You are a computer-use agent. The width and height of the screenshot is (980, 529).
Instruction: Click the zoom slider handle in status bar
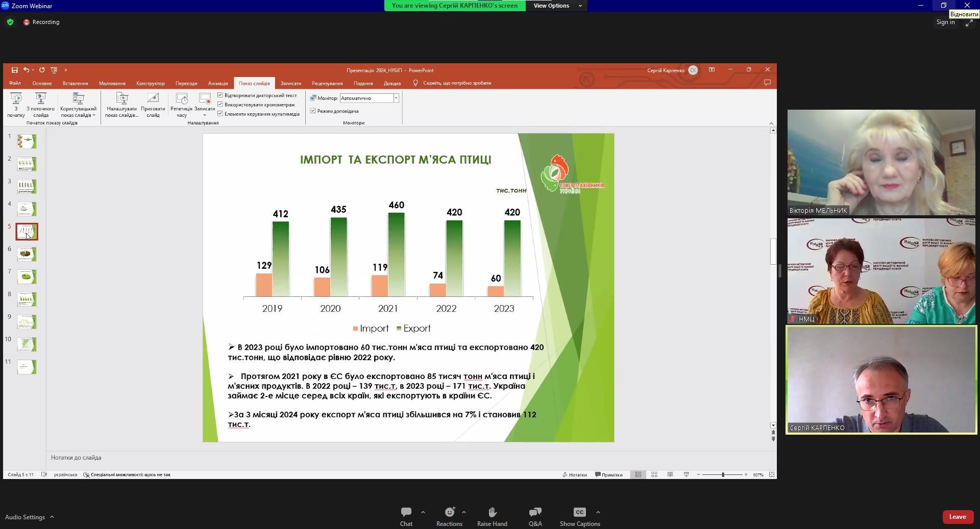click(x=723, y=474)
